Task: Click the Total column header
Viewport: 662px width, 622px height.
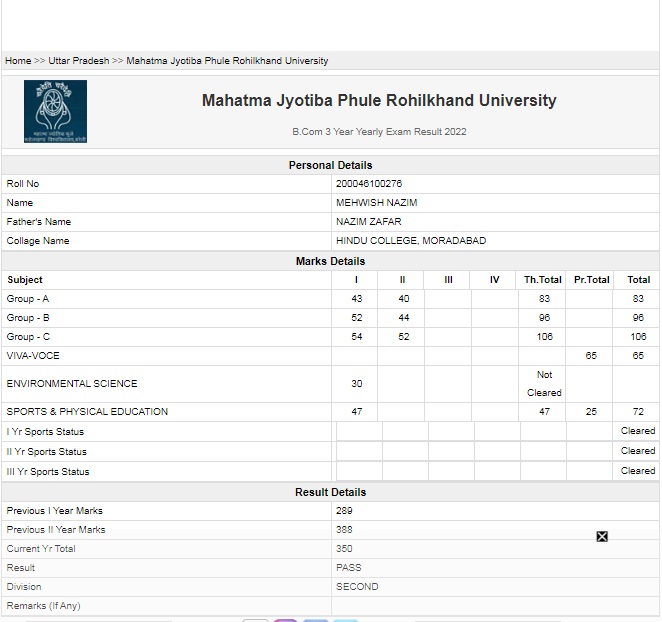Action: (x=639, y=280)
